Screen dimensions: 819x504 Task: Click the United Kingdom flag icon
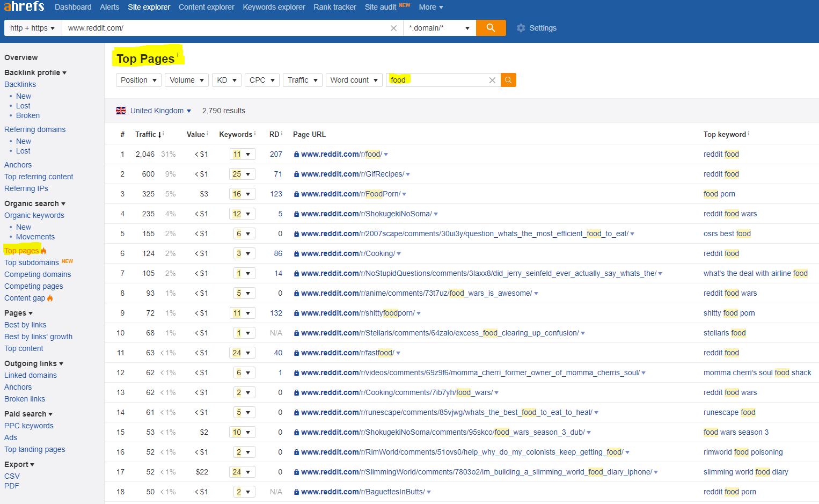121,111
